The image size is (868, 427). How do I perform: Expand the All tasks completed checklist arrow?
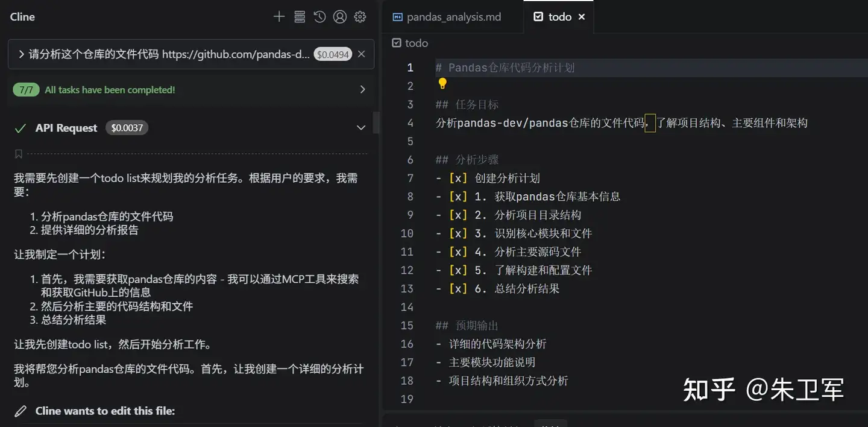tap(362, 89)
